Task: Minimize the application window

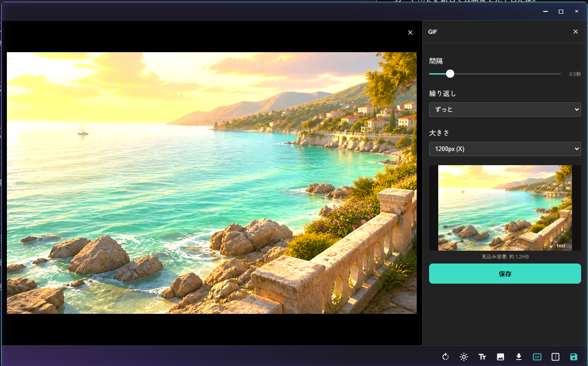Action: point(545,11)
